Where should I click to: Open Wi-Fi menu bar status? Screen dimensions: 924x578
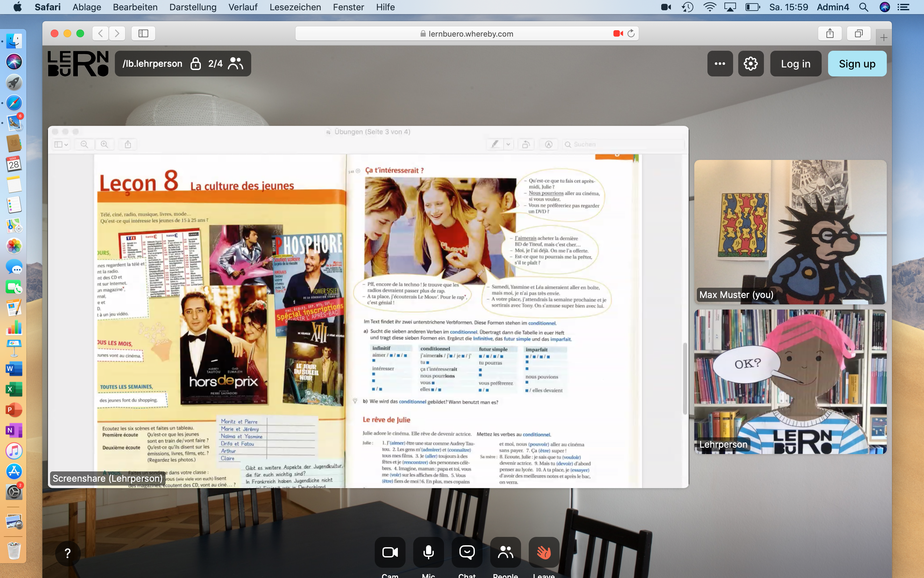coord(709,7)
